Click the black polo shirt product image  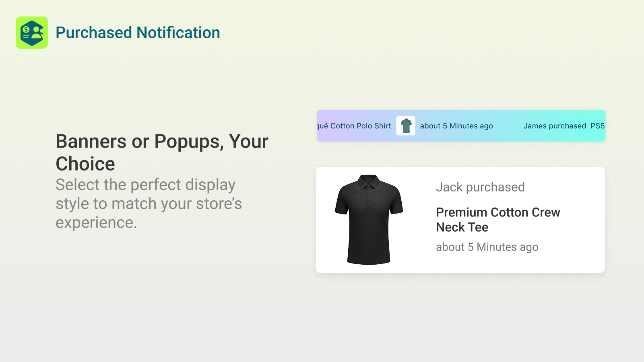pos(369,220)
